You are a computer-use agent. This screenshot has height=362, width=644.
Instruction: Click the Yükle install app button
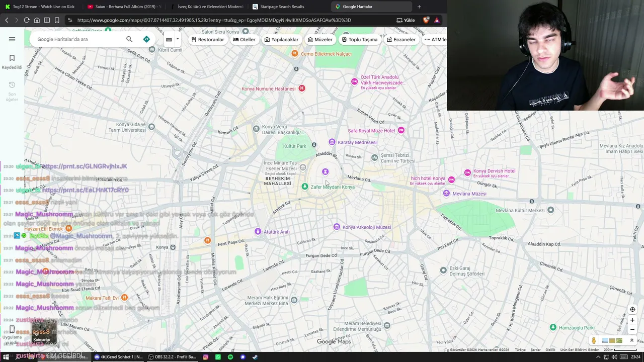pyautogui.click(x=406, y=20)
